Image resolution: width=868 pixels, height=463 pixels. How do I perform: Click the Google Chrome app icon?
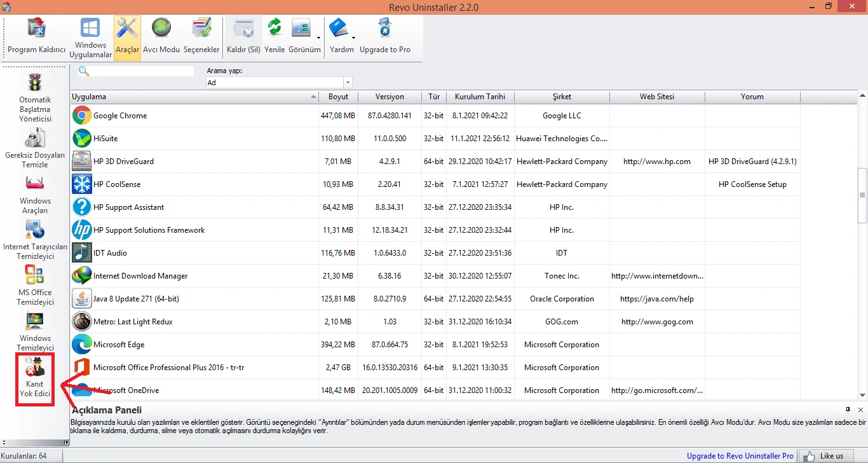[x=82, y=116]
